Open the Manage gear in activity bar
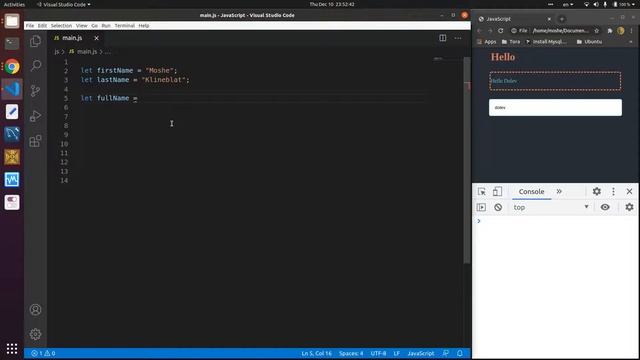 (x=36, y=334)
